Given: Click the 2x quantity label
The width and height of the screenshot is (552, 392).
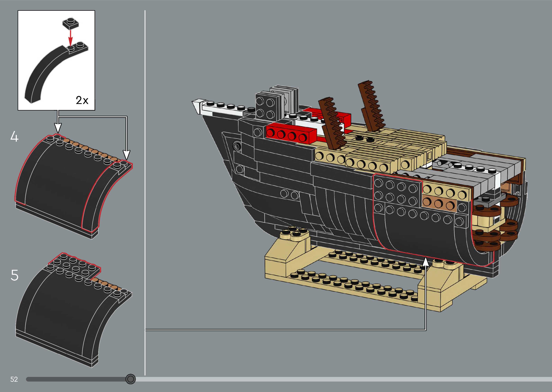Looking at the screenshot, I should 82,100.
